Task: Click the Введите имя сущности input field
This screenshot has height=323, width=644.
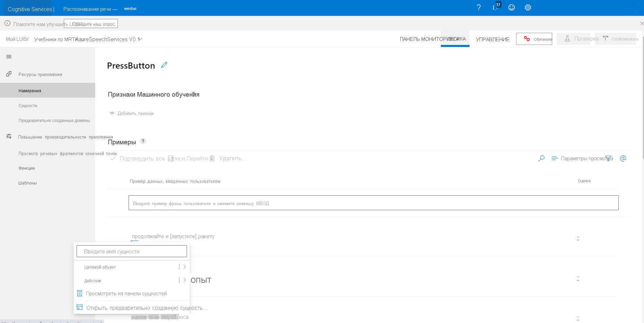Action: tap(131, 251)
